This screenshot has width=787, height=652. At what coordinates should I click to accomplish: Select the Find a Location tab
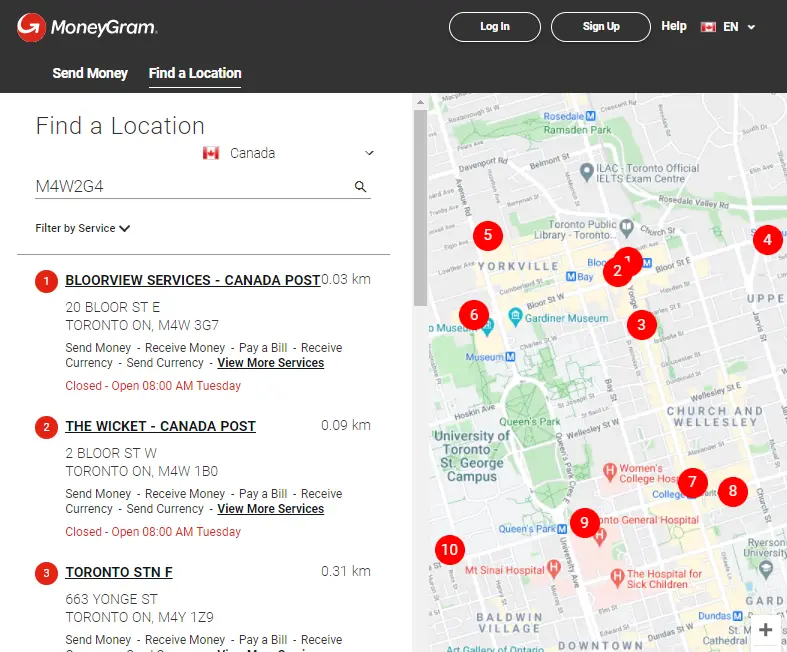195,73
